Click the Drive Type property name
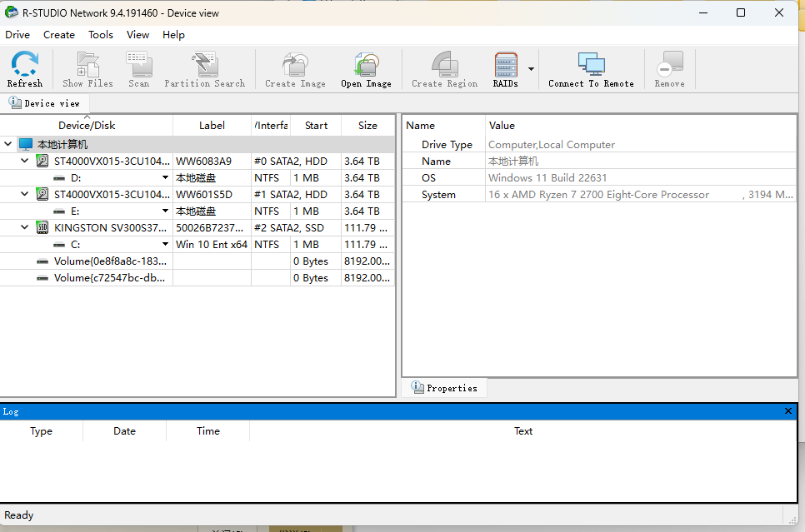805x532 pixels. (x=447, y=144)
